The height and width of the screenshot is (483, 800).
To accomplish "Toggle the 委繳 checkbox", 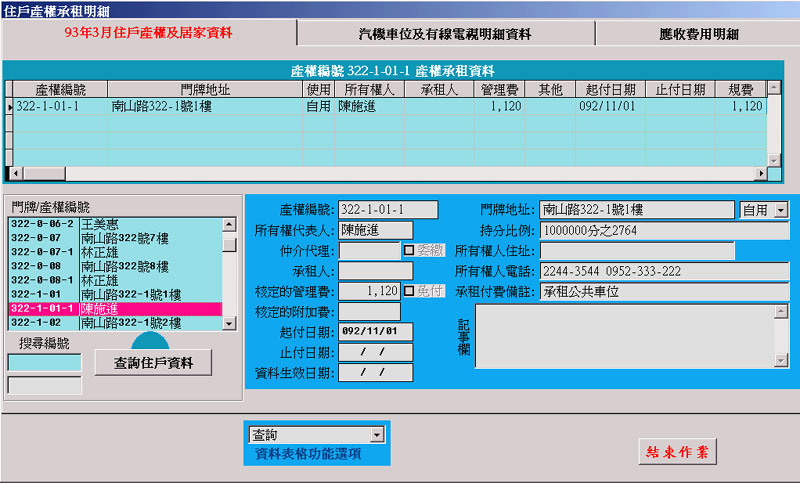I will coord(409,250).
